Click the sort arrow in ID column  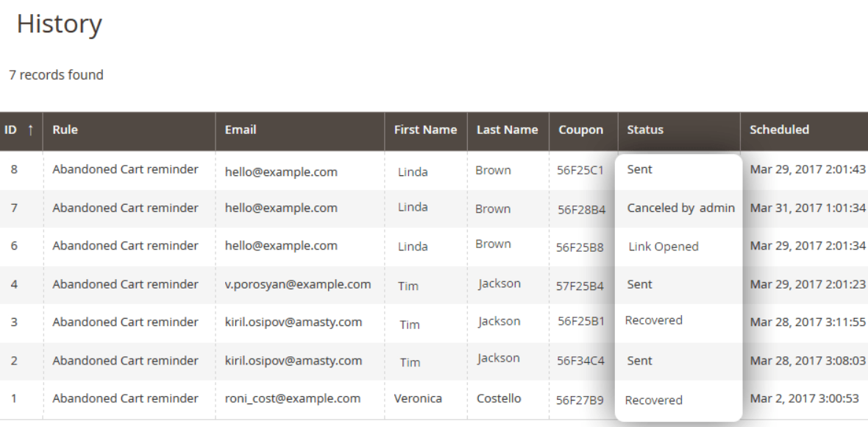(30, 130)
